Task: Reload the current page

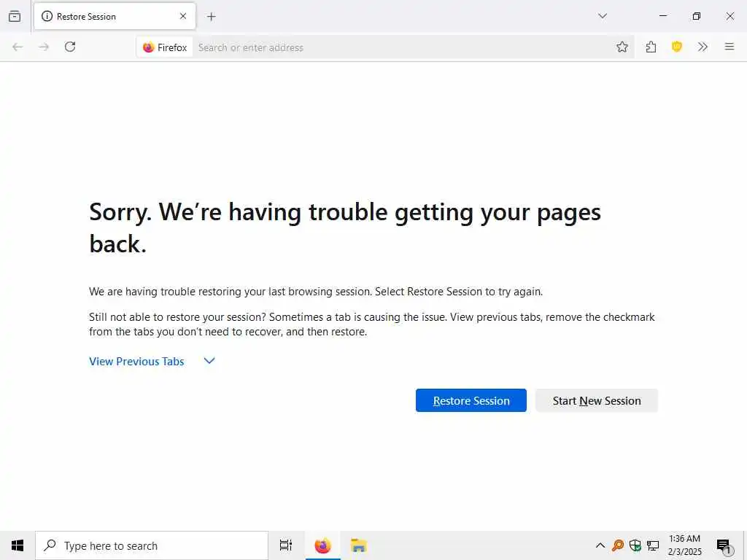Action: (70, 47)
